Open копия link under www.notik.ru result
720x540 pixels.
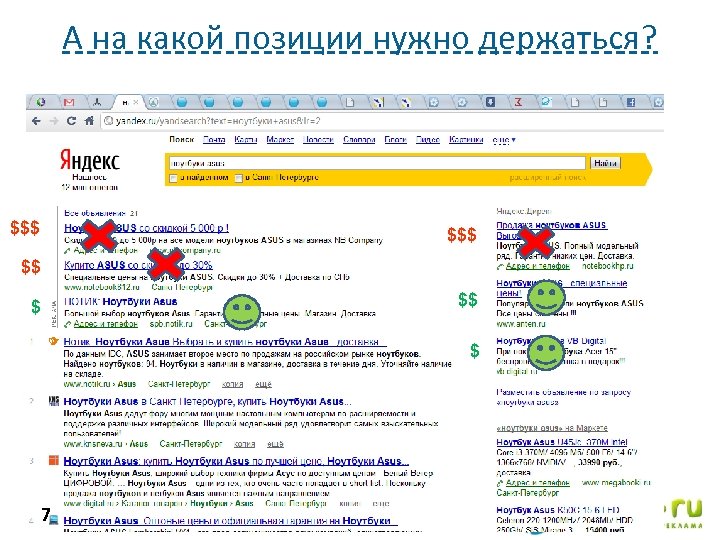pyautogui.click(x=232, y=384)
